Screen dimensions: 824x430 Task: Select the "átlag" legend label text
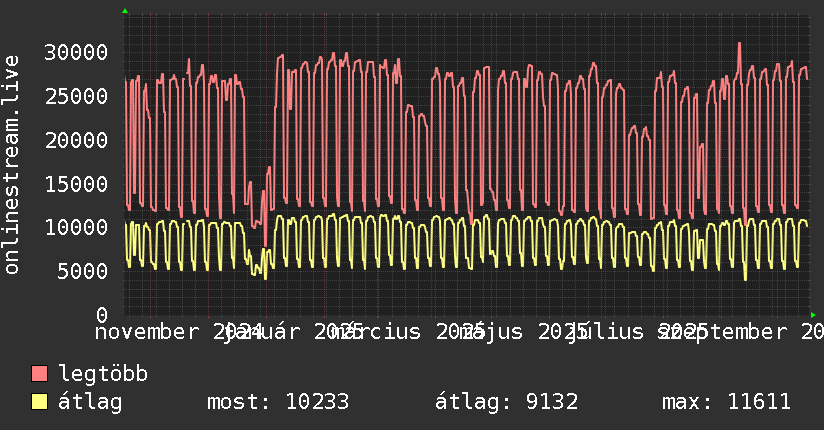point(90,402)
